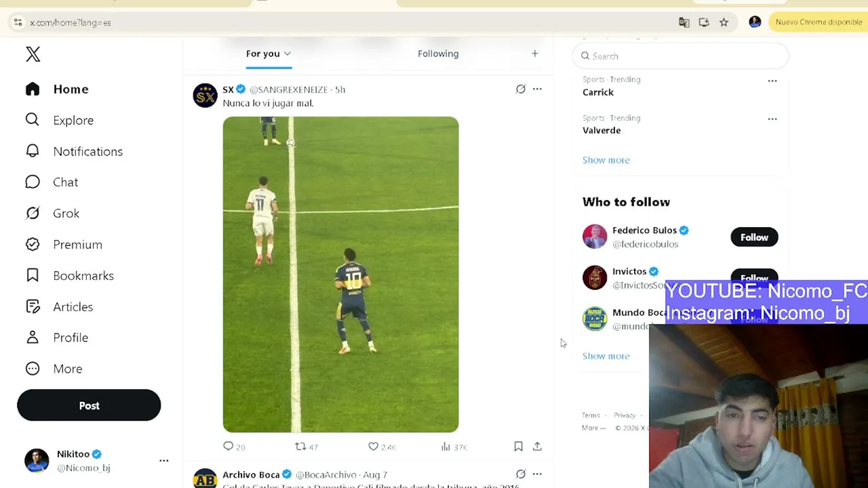The width and height of the screenshot is (868, 488).
Task: Click the Search input field
Action: (x=680, y=56)
